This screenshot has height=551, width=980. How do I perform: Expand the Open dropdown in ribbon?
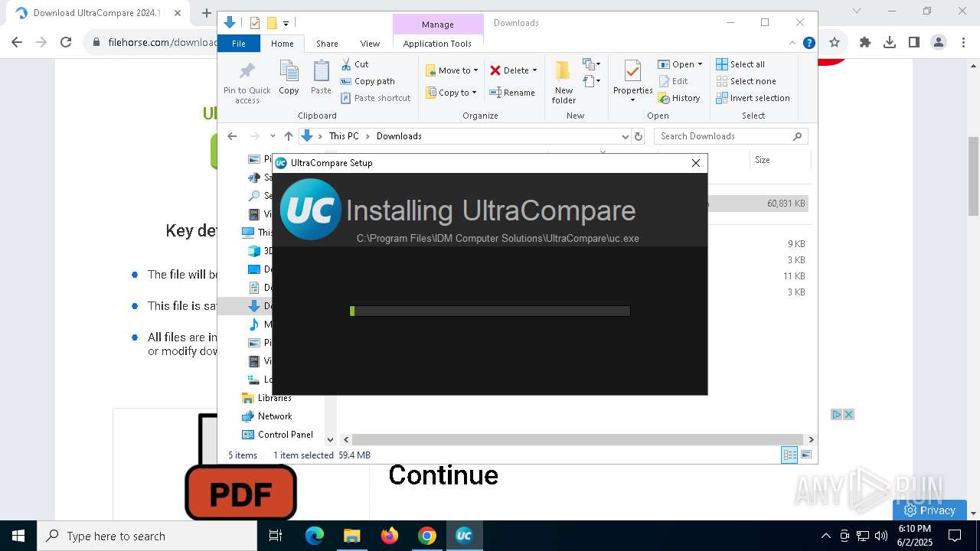pyautogui.click(x=680, y=64)
